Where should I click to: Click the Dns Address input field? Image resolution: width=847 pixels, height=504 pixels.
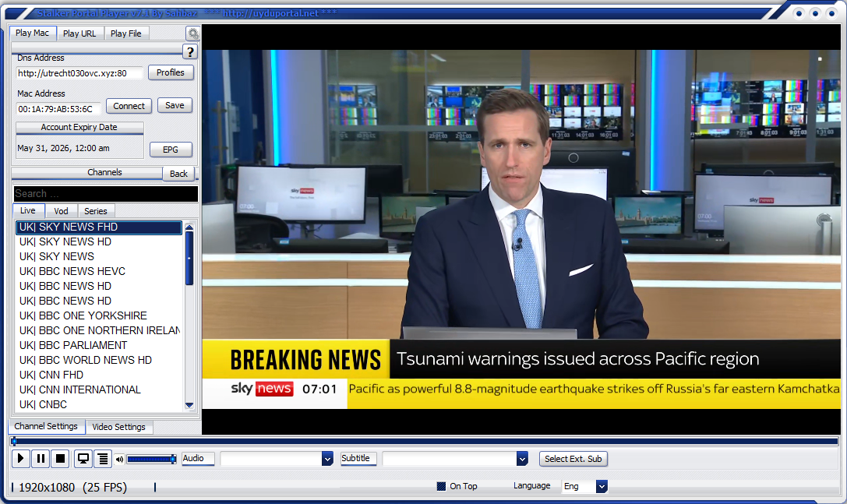(x=79, y=73)
